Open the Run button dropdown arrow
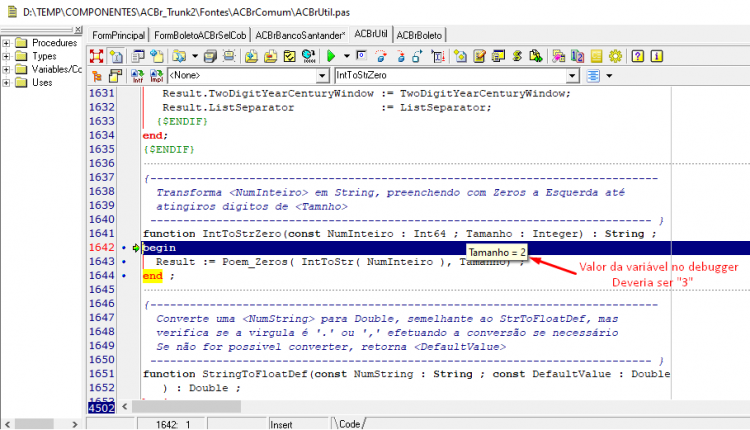 (346, 56)
